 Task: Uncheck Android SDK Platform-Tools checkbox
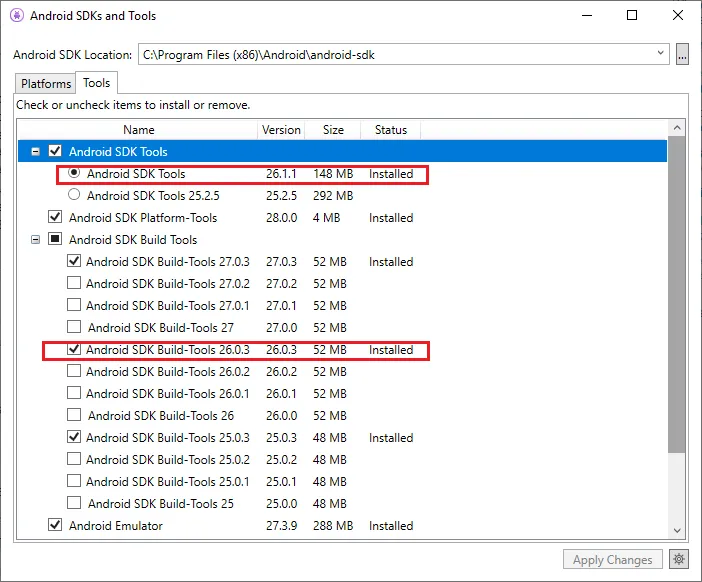(x=55, y=217)
